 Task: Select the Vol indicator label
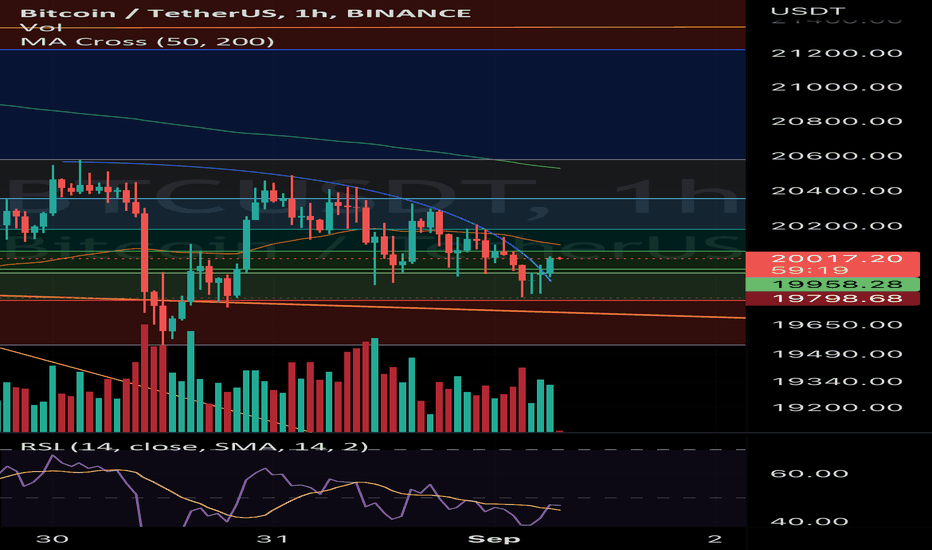(41, 27)
